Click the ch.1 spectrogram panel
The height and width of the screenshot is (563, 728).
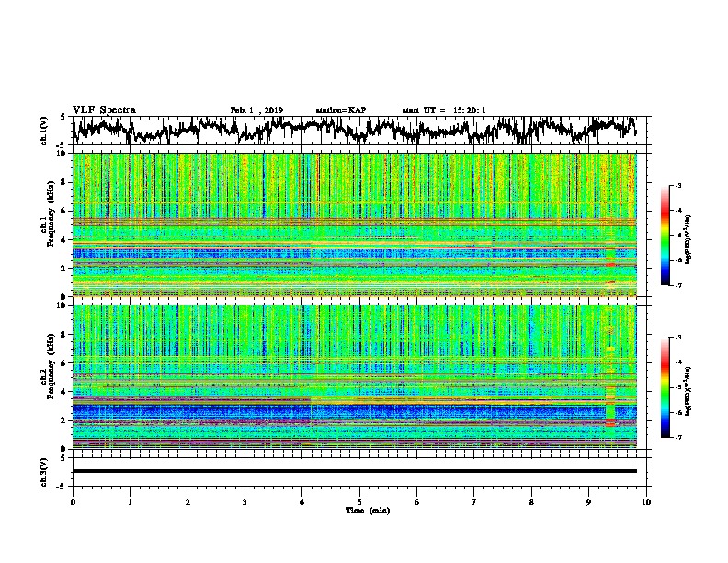(x=354, y=224)
